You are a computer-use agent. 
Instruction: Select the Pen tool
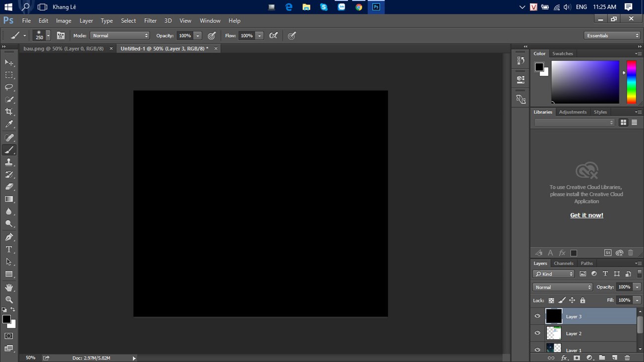pyautogui.click(x=9, y=237)
